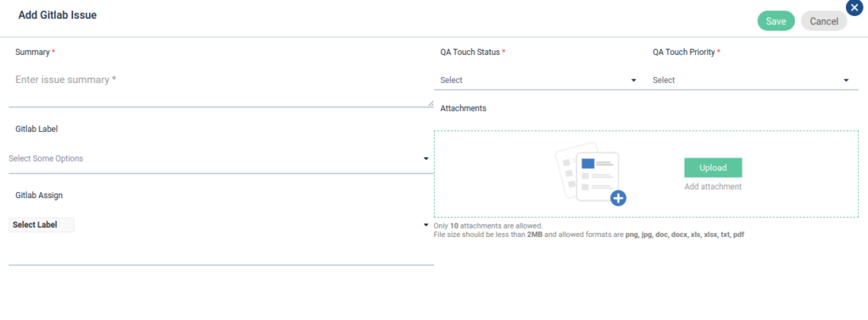Click the Gitlab Label caret arrow

click(426, 158)
